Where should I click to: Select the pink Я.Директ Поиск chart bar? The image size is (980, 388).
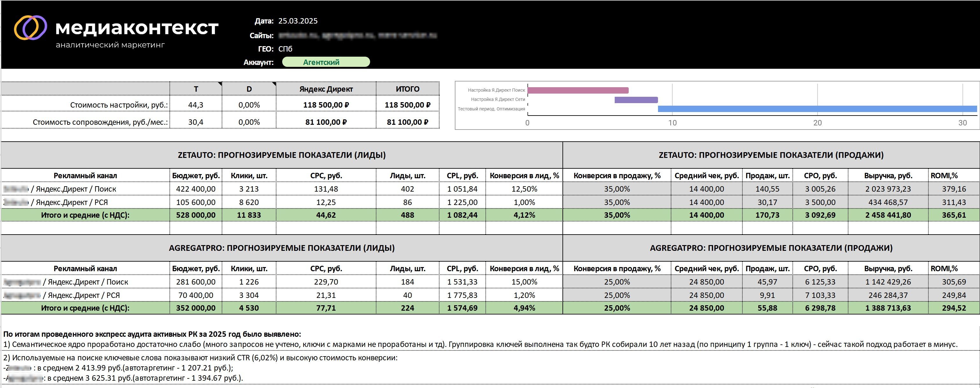[578, 90]
